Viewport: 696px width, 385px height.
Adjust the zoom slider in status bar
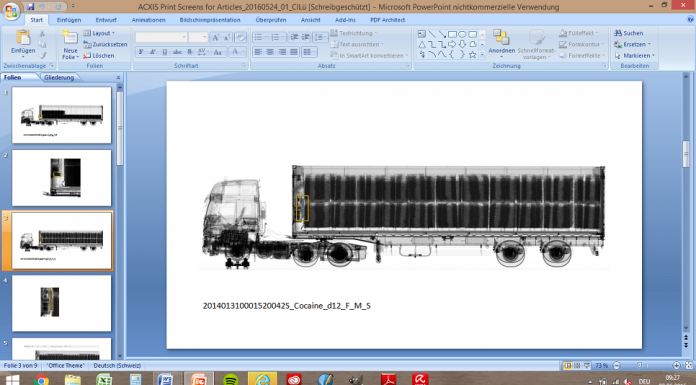click(x=639, y=365)
